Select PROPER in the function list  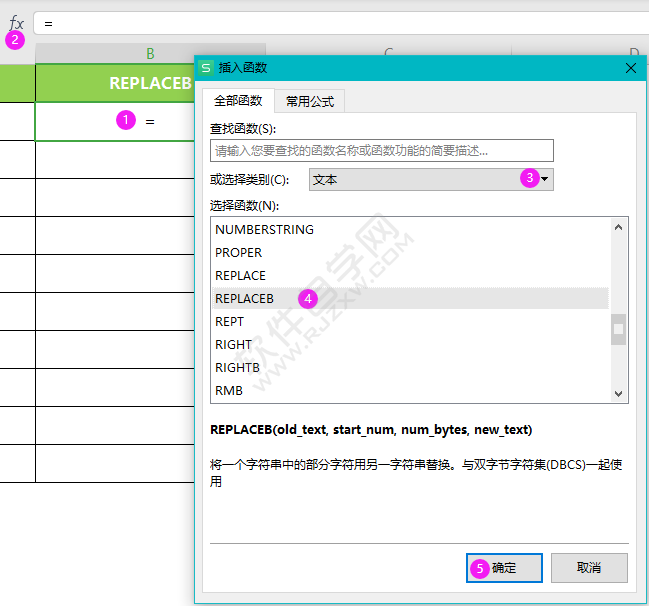click(410, 252)
